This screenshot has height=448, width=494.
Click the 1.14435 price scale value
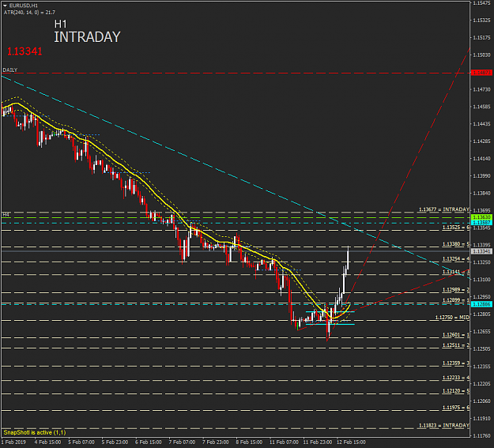pos(481,124)
